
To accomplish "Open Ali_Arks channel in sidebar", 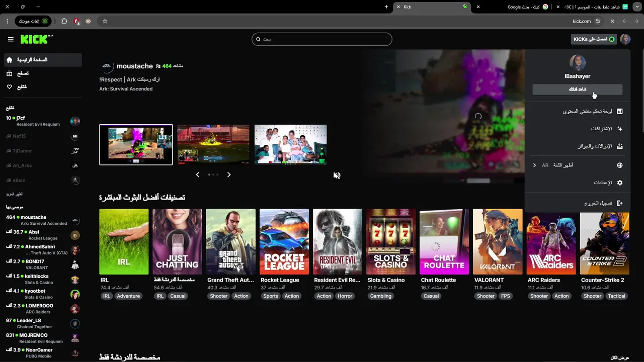I will [x=43, y=165].
